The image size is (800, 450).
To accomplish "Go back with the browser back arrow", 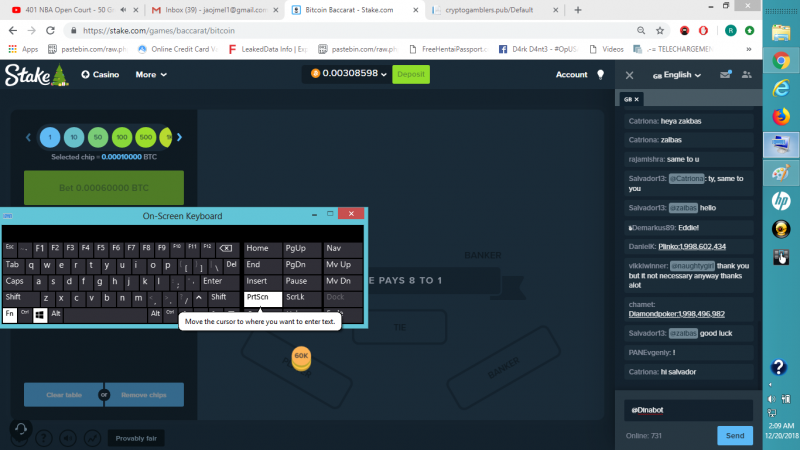I will pyautogui.click(x=13, y=31).
